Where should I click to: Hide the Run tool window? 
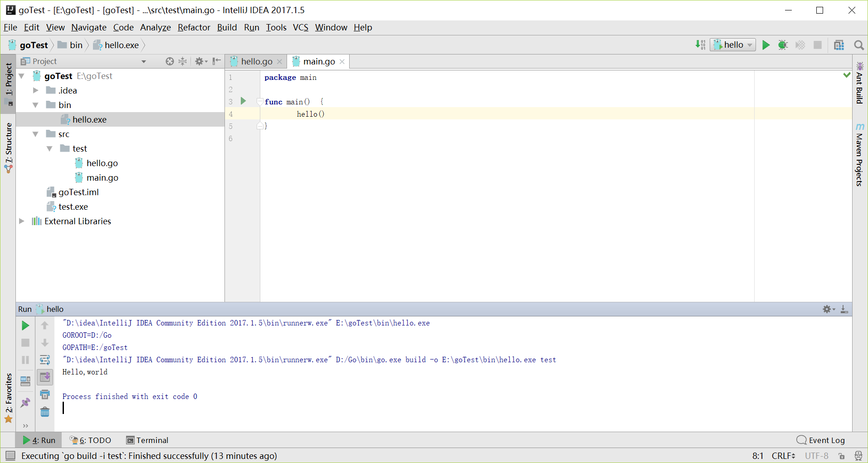click(x=844, y=309)
